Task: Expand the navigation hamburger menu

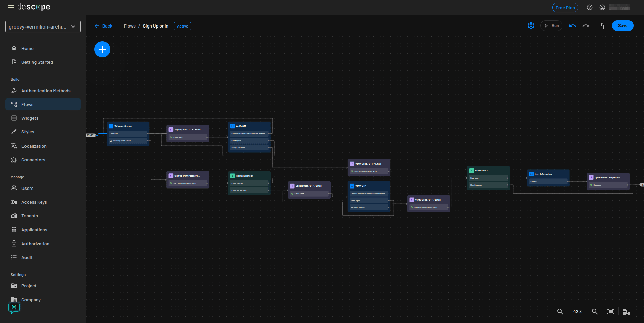Action: click(x=10, y=7)
